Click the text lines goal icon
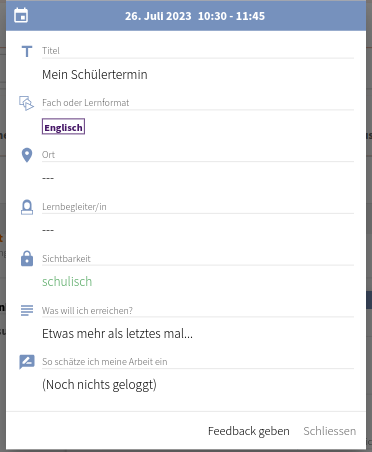 (27, 310)
